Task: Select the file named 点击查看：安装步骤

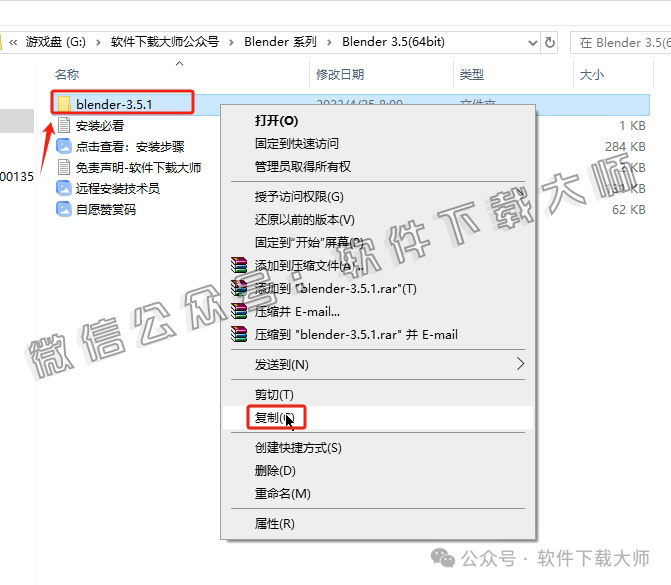Action: tap(130, 146)
